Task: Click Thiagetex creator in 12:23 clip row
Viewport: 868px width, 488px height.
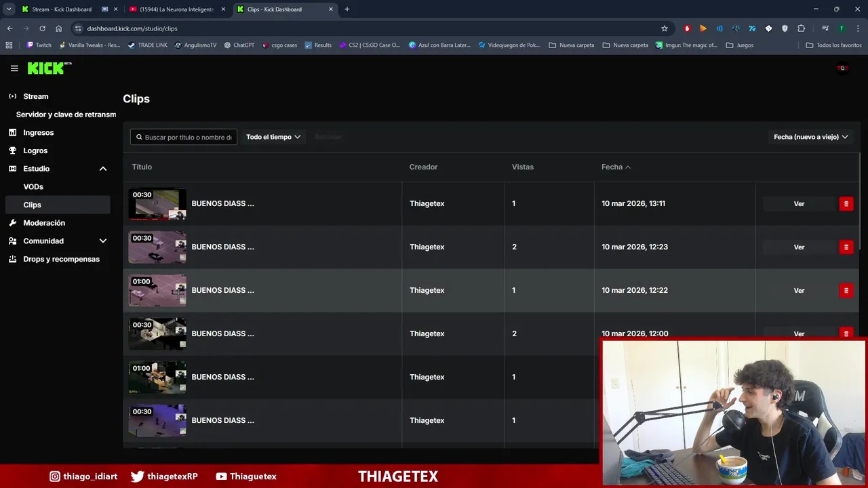Action: point(427,247)
